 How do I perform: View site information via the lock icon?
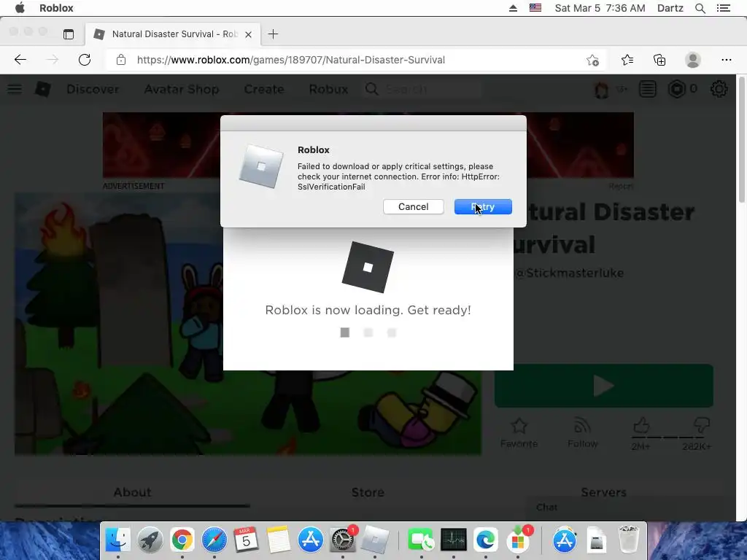[121, 60]
